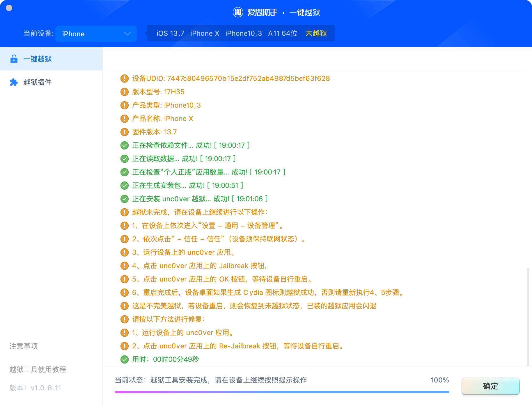Click the green check icon beside 用时 line
Viewport: 532px width, 406px height.
(x=125, y=359)
